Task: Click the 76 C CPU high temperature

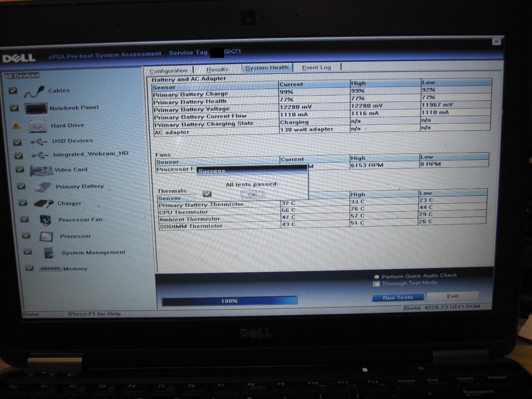Action: point(357,209)
